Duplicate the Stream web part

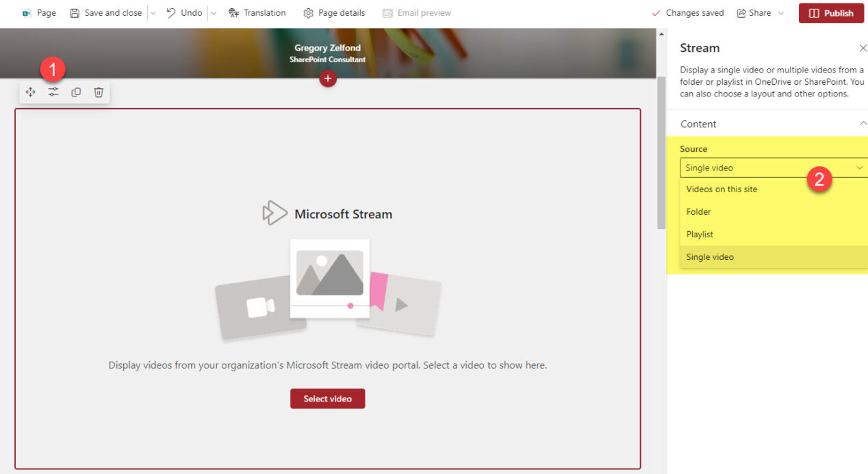75,92
